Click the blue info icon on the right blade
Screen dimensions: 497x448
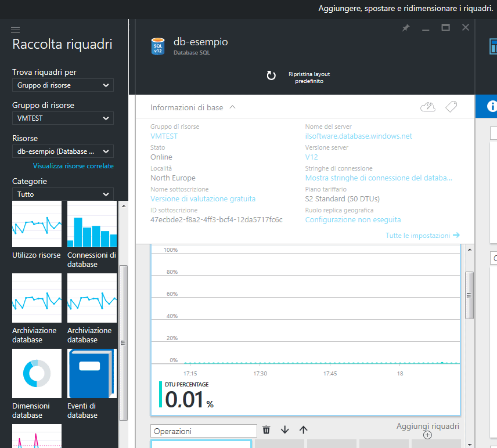click(491, 106)
